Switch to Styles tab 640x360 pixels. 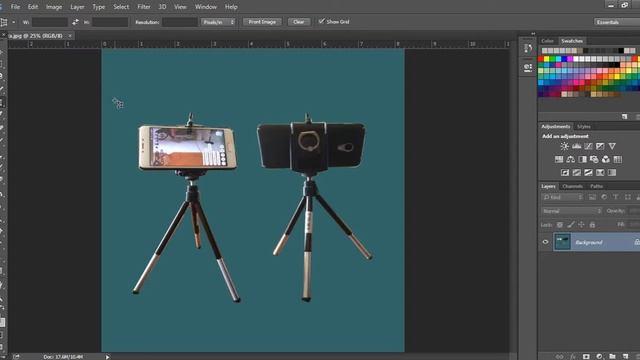[584, 127]
